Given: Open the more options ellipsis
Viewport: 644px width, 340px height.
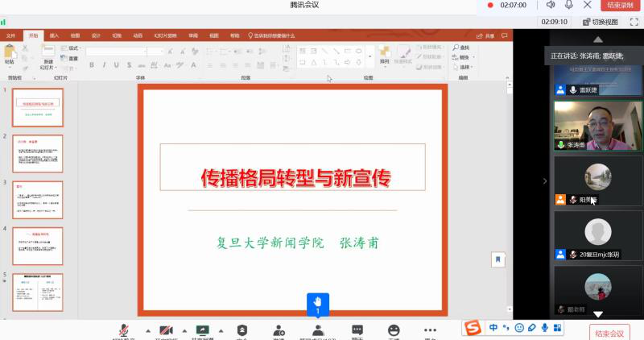Looking at the screenshot, I should 430,330.
